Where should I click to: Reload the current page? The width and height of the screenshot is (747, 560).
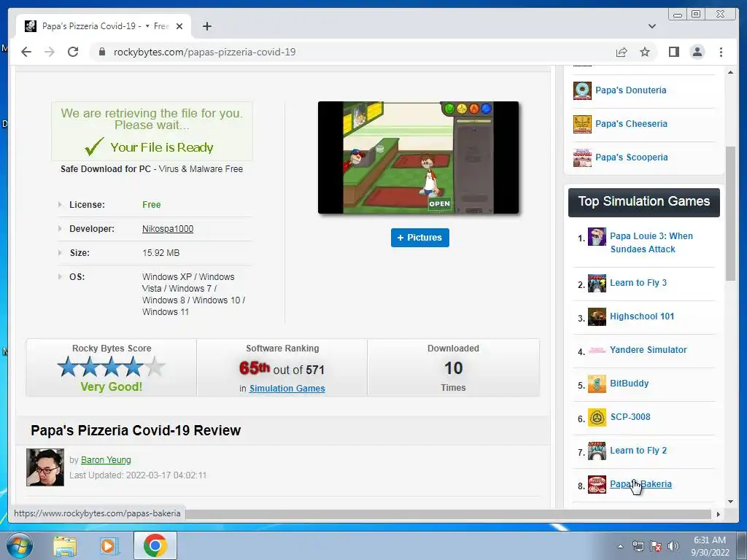[73, 52]
